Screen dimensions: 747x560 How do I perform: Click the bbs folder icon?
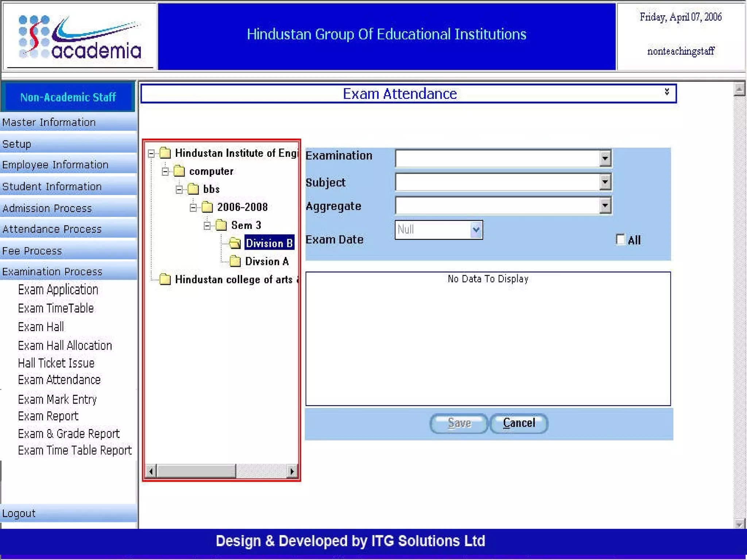[193, 189]
